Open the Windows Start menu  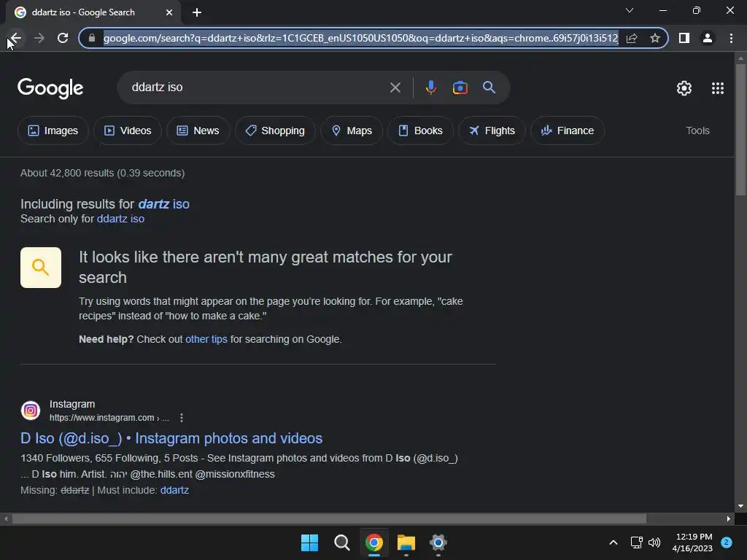[309, 542]
